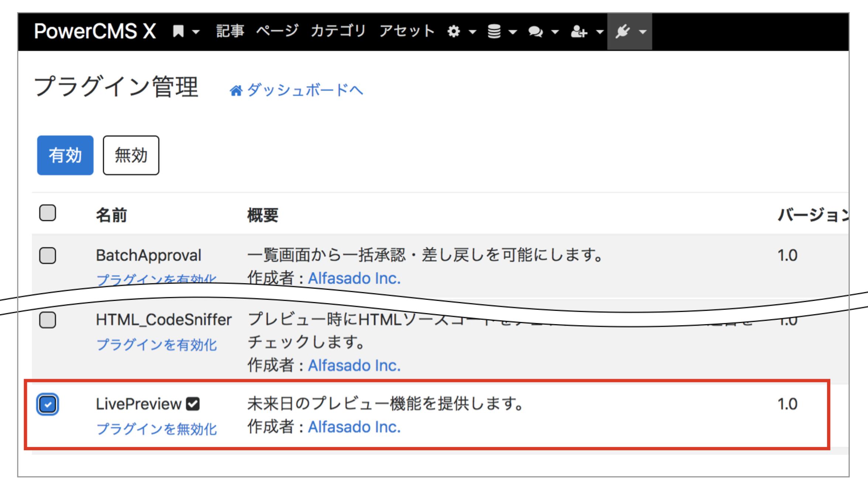868x489 pixels.
Task: Select the plugin plug icon in navbar
Action: coord(623,32)
